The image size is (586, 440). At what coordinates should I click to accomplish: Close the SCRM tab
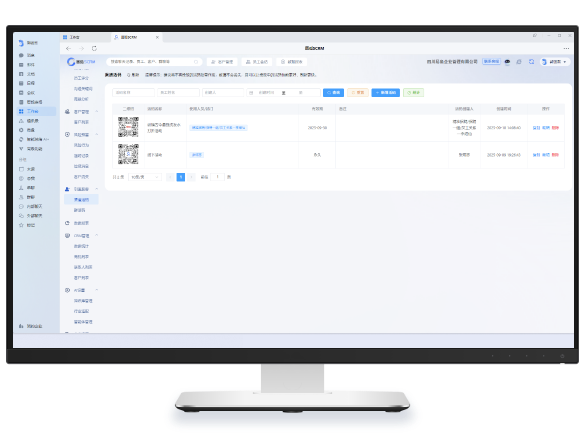click(x=157, y=37)
